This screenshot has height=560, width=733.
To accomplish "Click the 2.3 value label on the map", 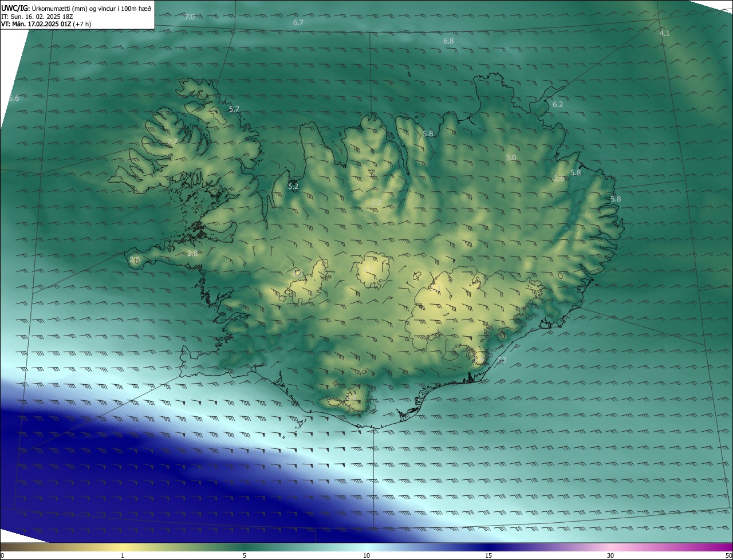I will [x=502, y=360].
